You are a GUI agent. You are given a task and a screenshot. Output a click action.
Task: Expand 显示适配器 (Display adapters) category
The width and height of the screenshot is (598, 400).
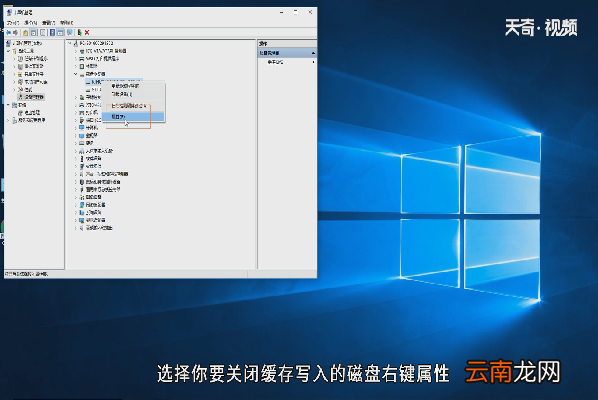(76, 220)
